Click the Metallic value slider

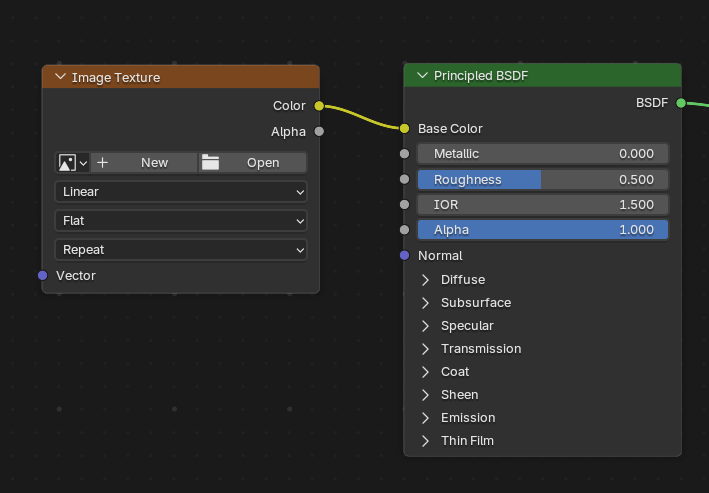tap(543, 154)
